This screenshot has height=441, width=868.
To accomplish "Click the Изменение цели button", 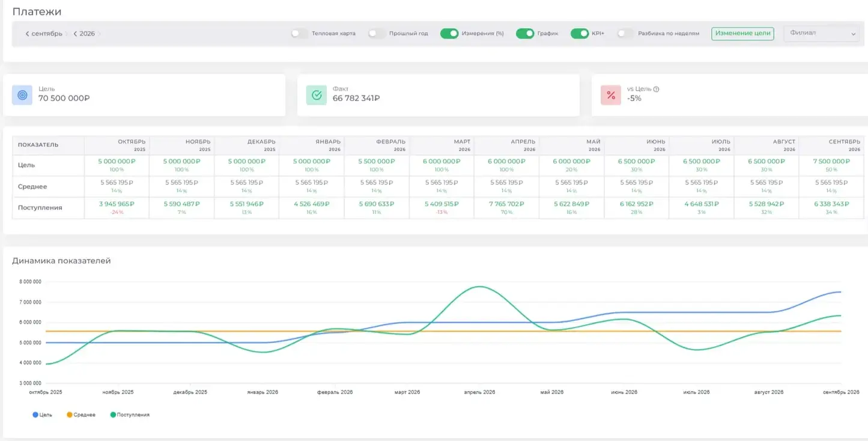I will point(742,34).
